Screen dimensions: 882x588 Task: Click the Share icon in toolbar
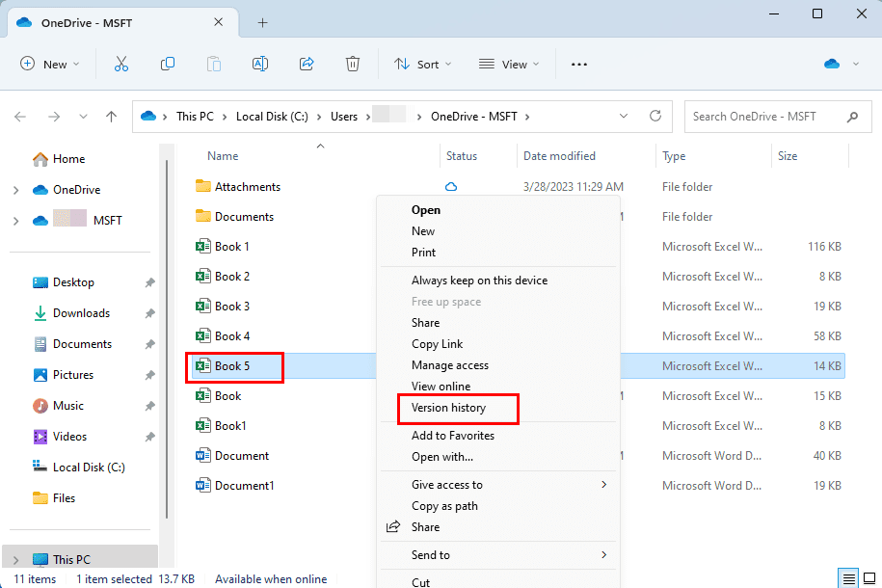307,65
